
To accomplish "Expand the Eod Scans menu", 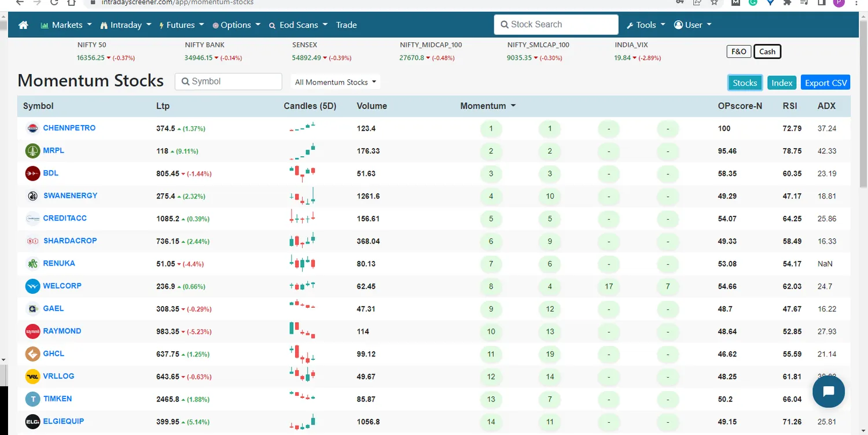I will coord(299,25).
